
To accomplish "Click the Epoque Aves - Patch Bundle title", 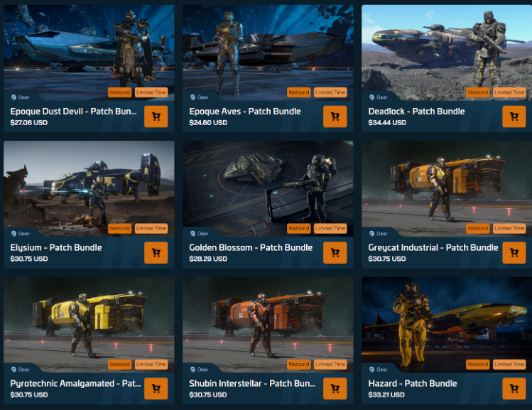I will coord(245,112).
